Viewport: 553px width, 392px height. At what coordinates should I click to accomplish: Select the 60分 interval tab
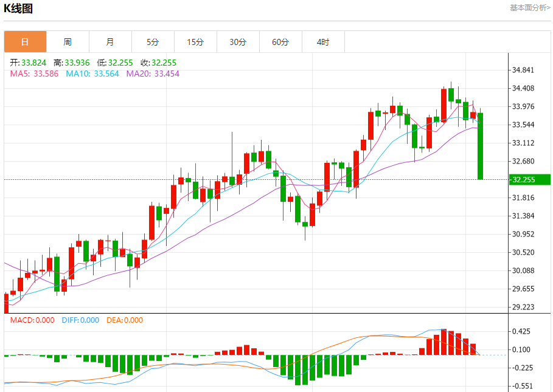click(280, 42)
